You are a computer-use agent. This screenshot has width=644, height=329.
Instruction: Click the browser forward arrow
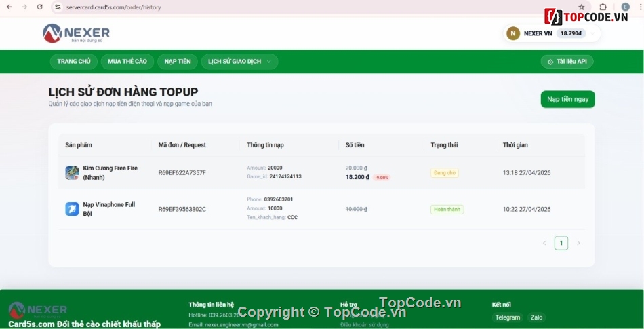pyautogui.click(x=24, y=7)
